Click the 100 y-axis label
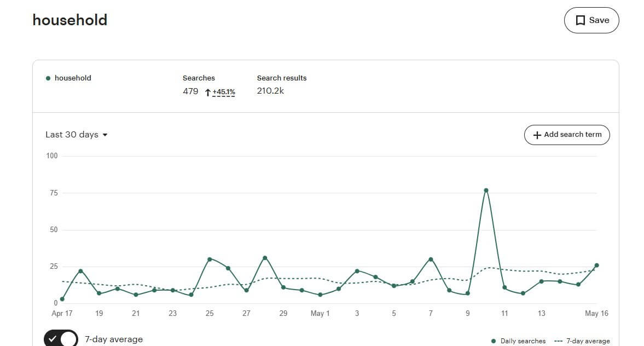Screen dimensions: 644x346 [52, 155]
